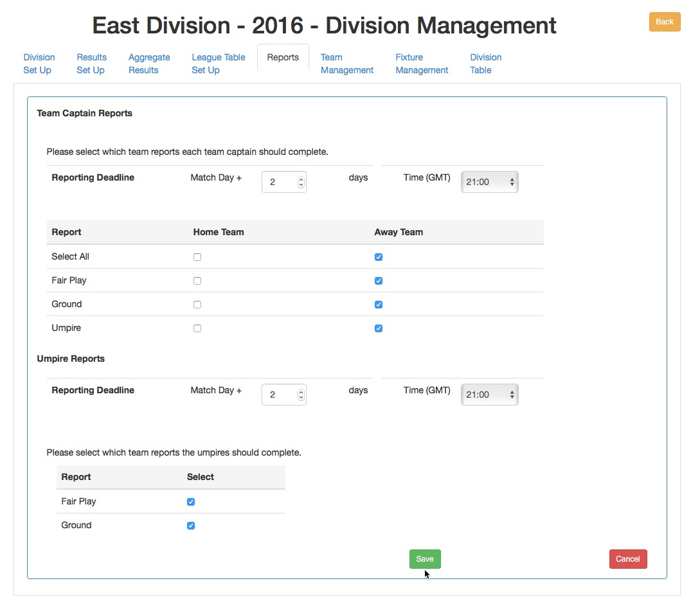This screenshot has height=606, width=700.
Task: Click the Select All row label
Action: 70,256
